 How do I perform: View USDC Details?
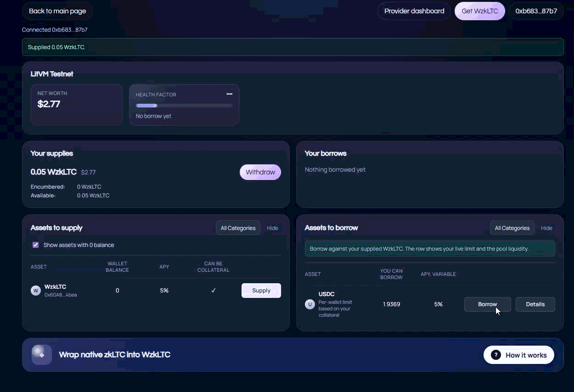[535, 304]
